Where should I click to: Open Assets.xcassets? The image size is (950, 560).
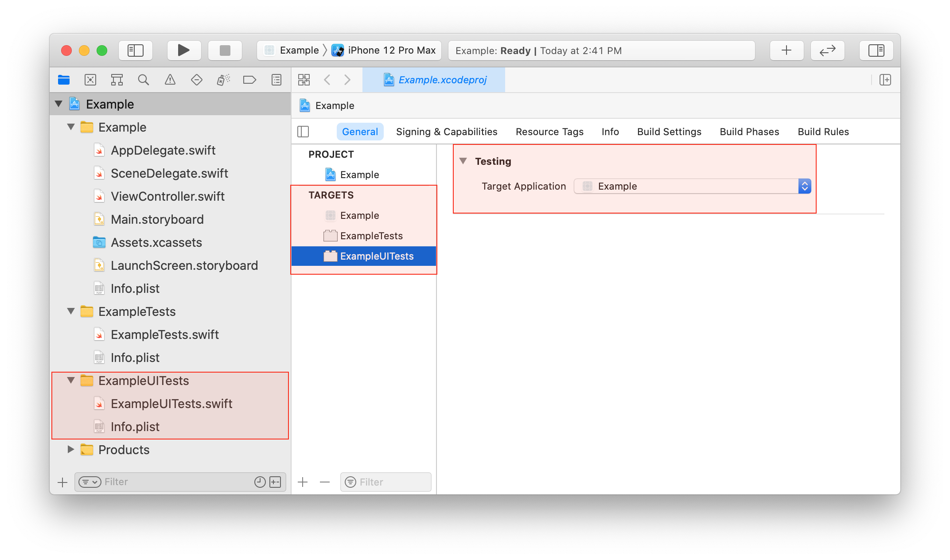click(170, 242)
